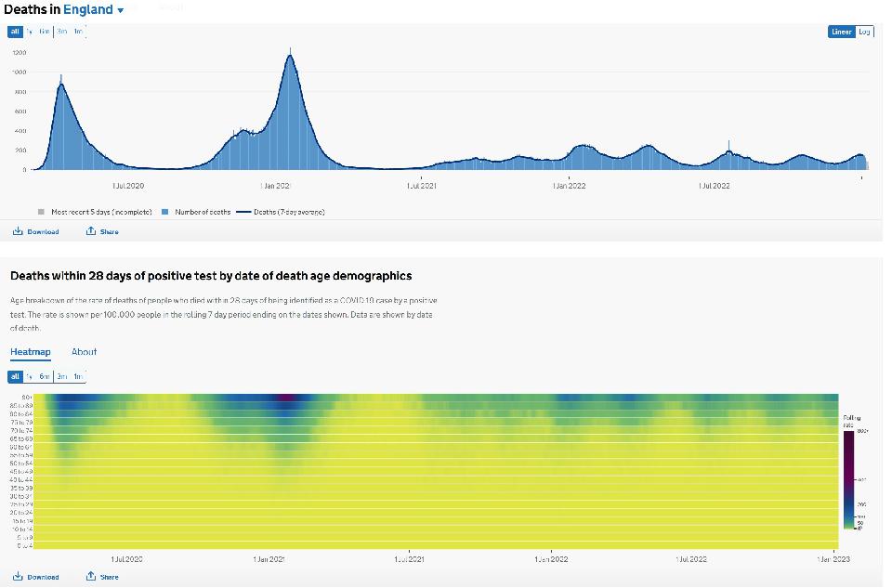The width and height of the screenshot is (892, 588).
Task: Choose the 6m range above the heatmap
Action: (45, 376)
